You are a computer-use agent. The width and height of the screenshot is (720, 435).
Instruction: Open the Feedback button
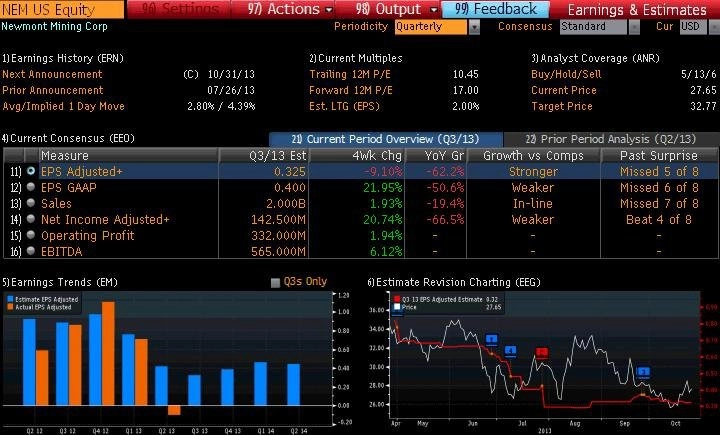click(x=495, y=9)
